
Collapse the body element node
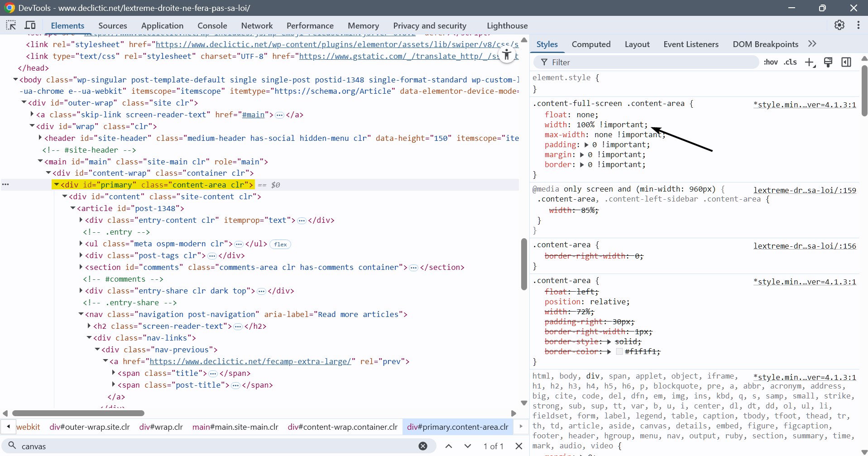point(16,80)
